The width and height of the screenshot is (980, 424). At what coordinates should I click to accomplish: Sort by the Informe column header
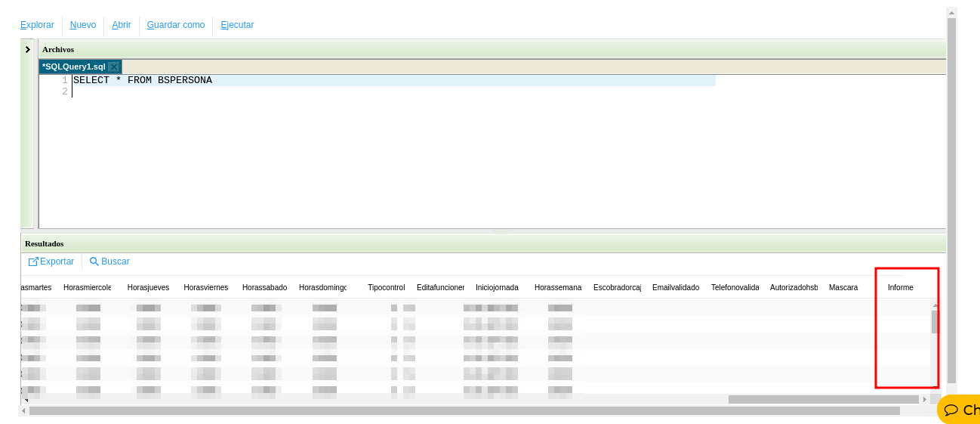[x=900, y=288]
